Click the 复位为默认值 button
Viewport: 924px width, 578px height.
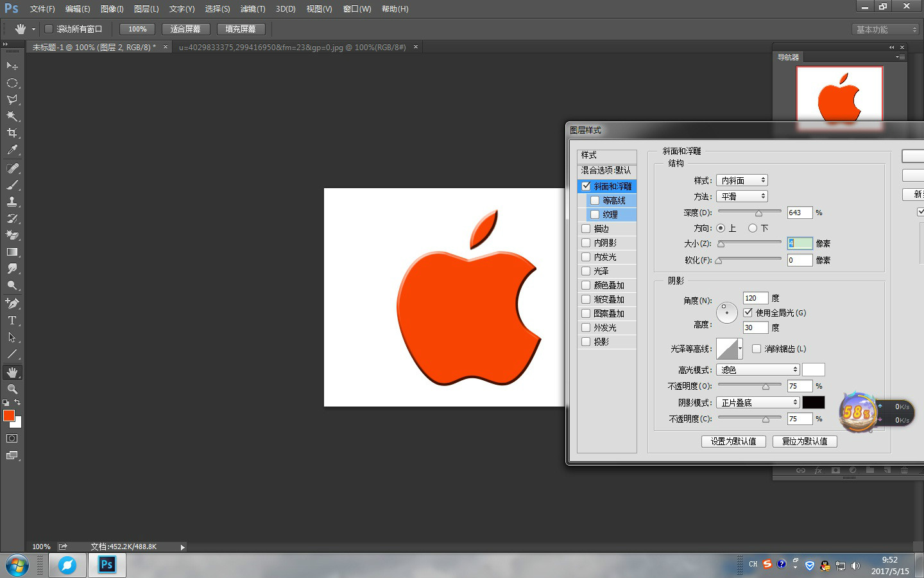tap(805, 441)
